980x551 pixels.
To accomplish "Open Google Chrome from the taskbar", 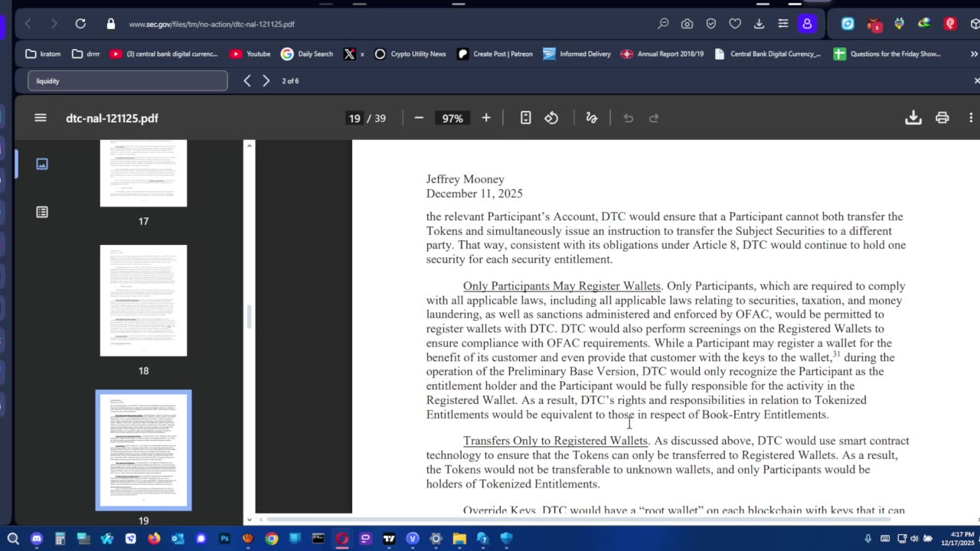I will click(272, 539).
